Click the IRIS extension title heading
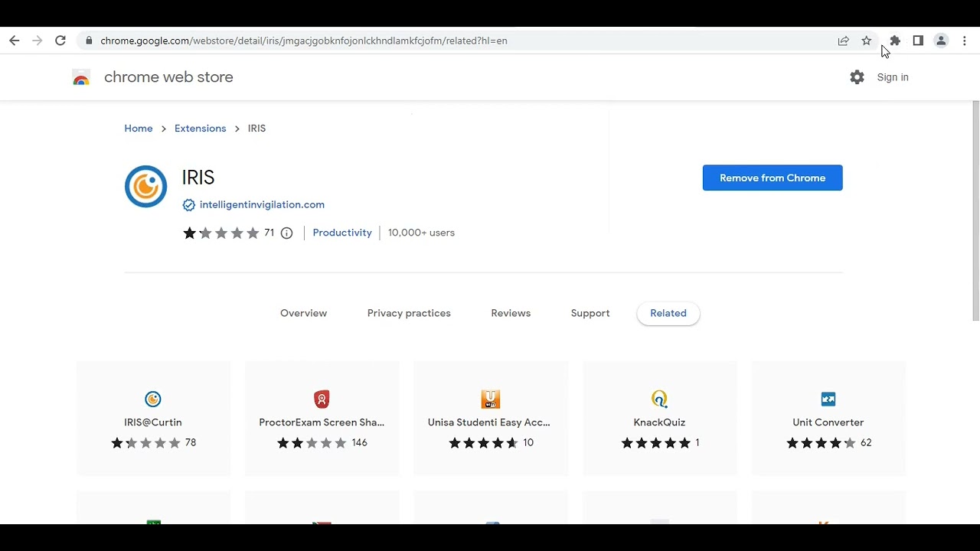980x551 pixels. [x=198, y=178]
